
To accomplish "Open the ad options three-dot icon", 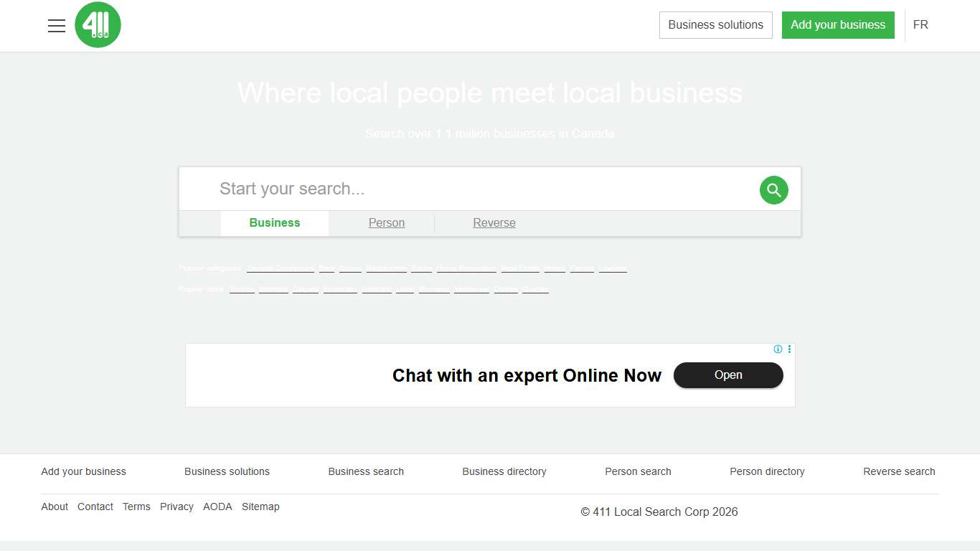I will pyautogui.click(x=789, y=349).
